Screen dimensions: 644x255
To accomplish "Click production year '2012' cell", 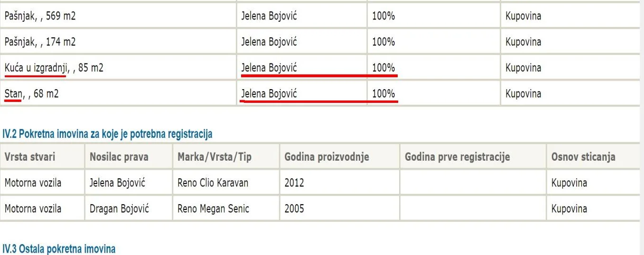I will pyautogui.click(x=339, y=182).
